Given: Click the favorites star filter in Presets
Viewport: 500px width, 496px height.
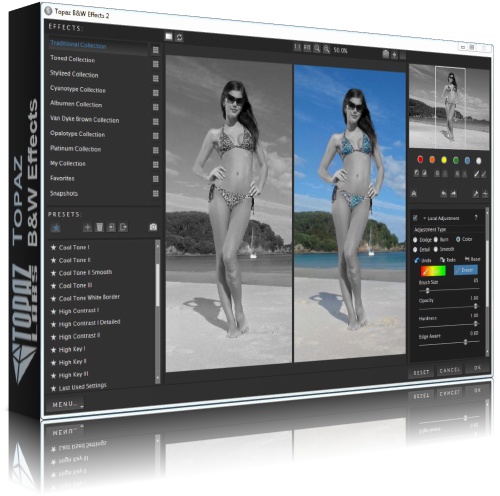Looking at the screenshot, I should coord(56,228).
